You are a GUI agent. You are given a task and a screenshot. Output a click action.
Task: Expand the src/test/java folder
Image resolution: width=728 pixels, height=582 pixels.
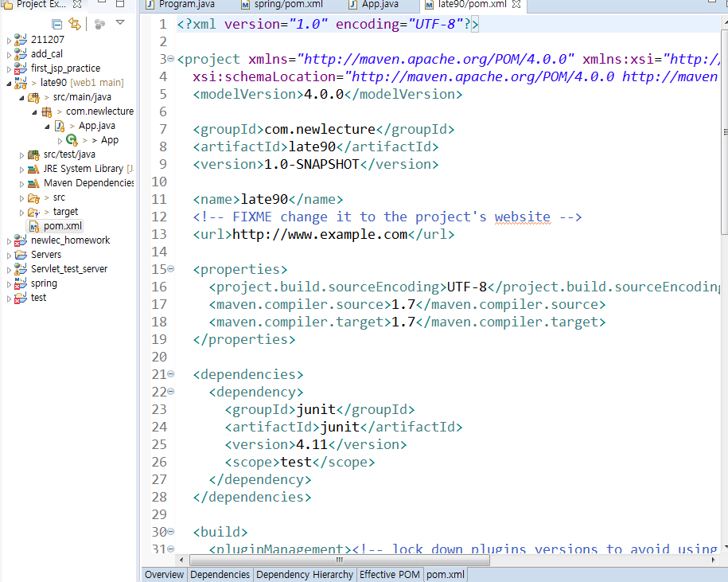(21, 155)
